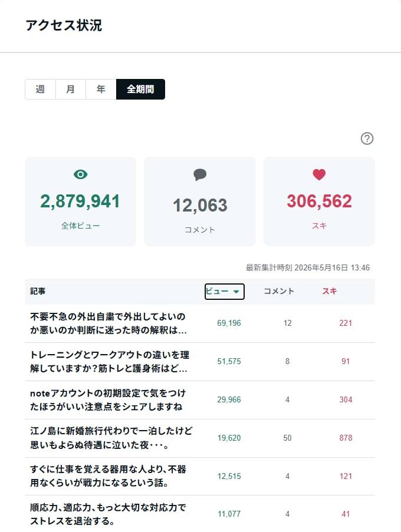Click view count 19,620

point(229,438)
